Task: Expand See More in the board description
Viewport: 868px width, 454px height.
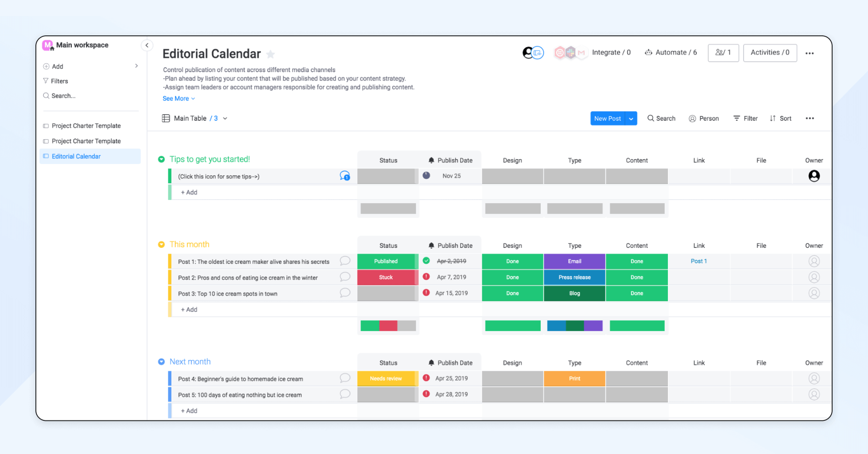Action: click(x=178, y=99)
